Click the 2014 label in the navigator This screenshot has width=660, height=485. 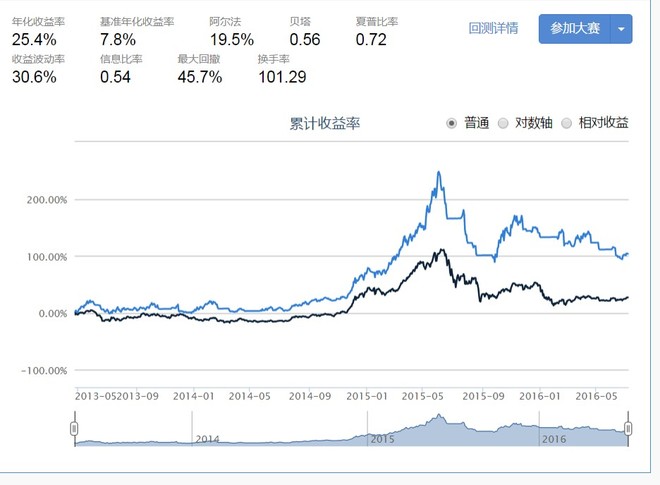point(207,439)
